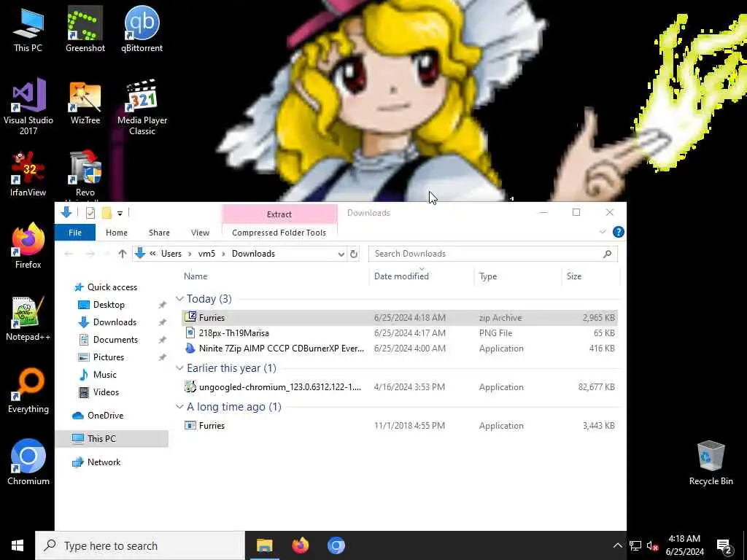Open address bar previous locations dropdown

(341, 254)
